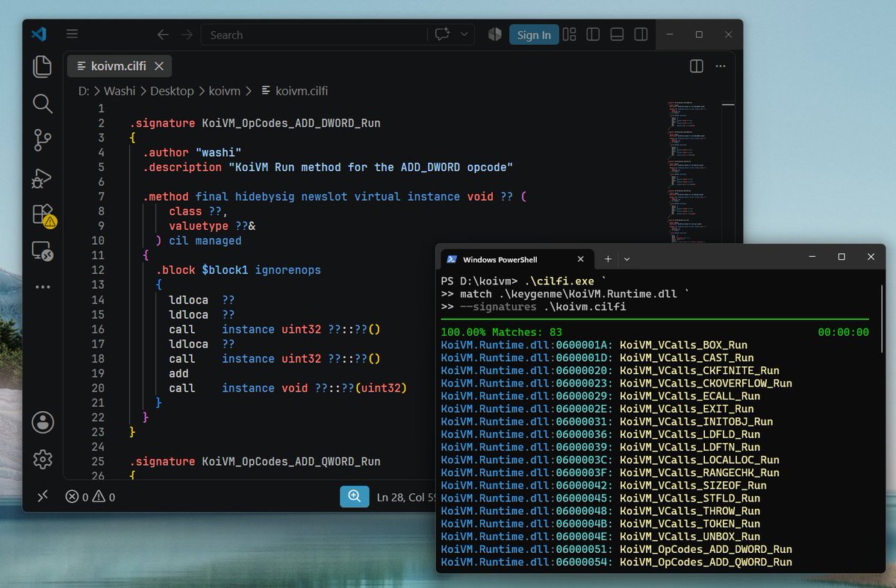Open Customize Layout in title bar
The image size is (896, 588).
tap(570, 34)
